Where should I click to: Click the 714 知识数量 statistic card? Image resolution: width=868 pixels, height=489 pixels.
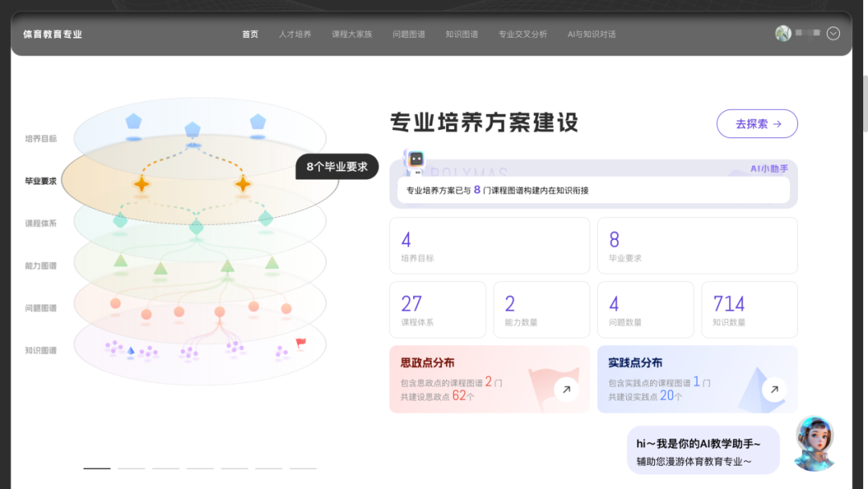coord(749,310)
